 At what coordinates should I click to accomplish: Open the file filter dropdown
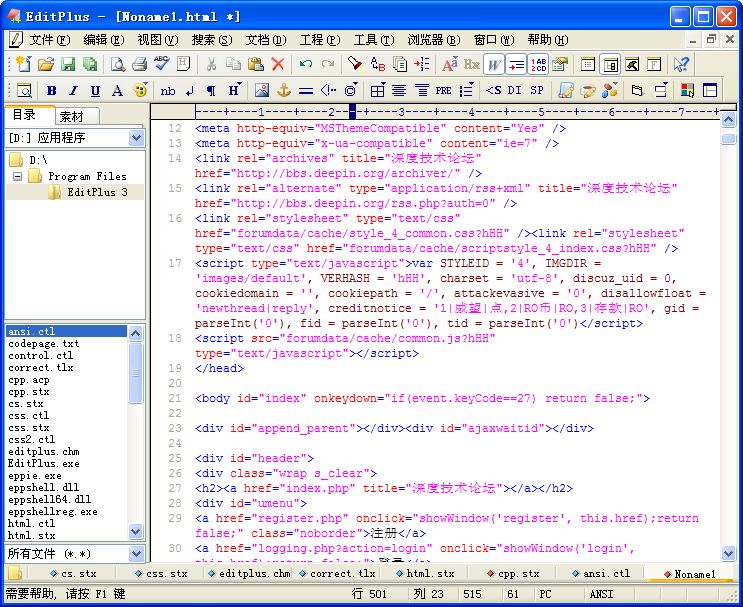[136, 553]
